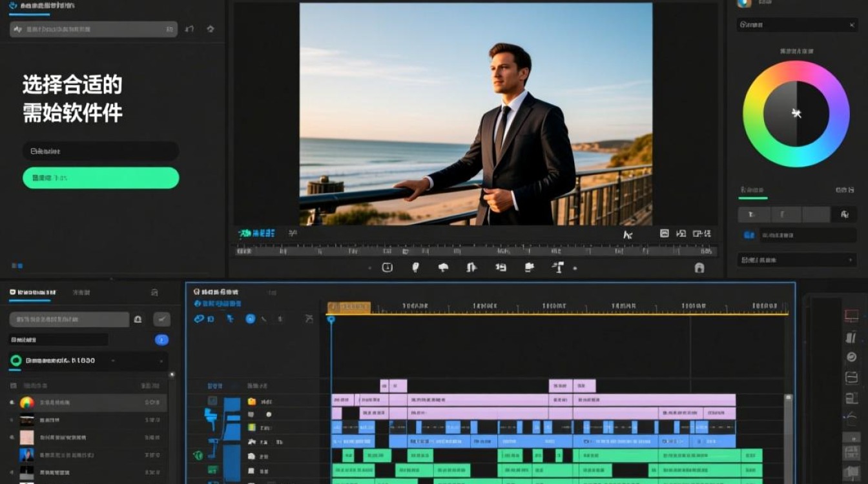868x484 pixels.
Task: Click the green shield icon left of tracks
Action: (198, 456)
